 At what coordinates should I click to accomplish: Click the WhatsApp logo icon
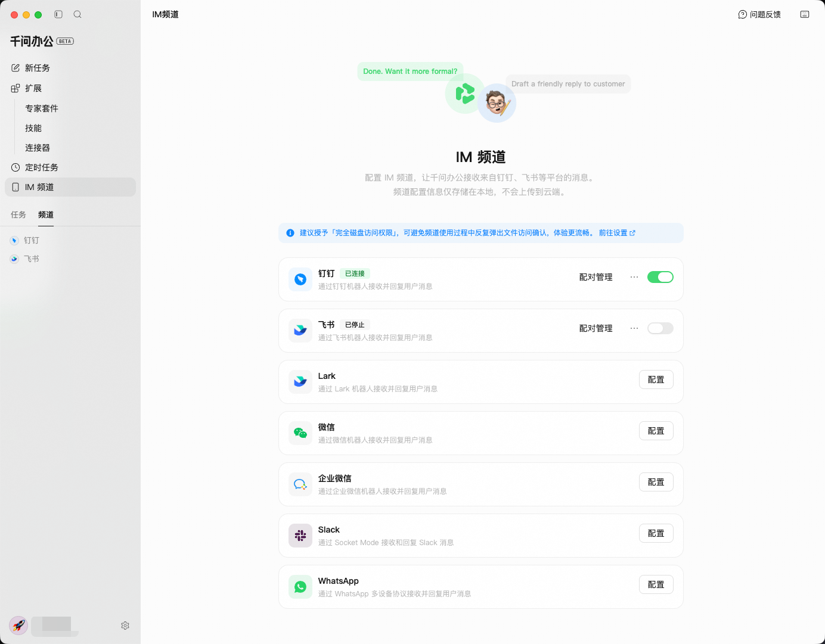300,587
